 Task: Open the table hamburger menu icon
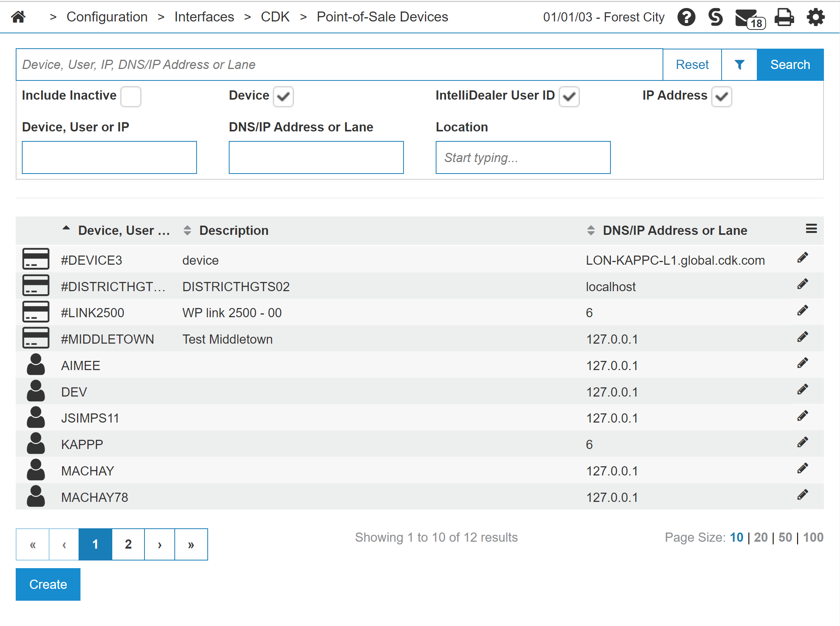pyautogui.click(x=811, y=229)
